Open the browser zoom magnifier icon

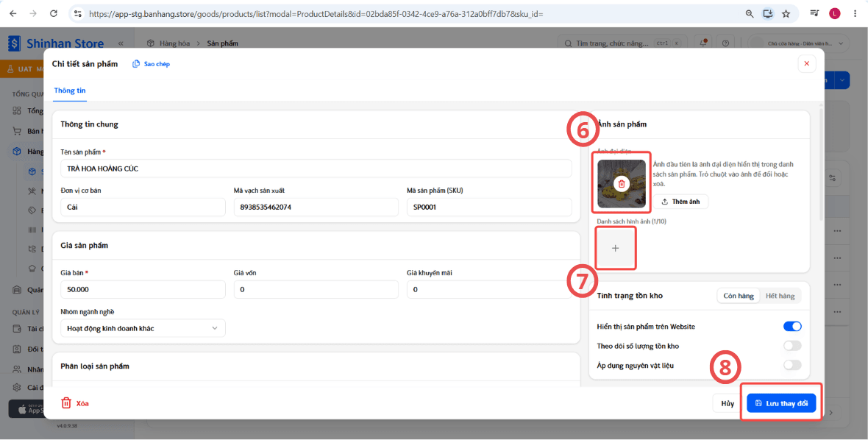pos(750,14)
